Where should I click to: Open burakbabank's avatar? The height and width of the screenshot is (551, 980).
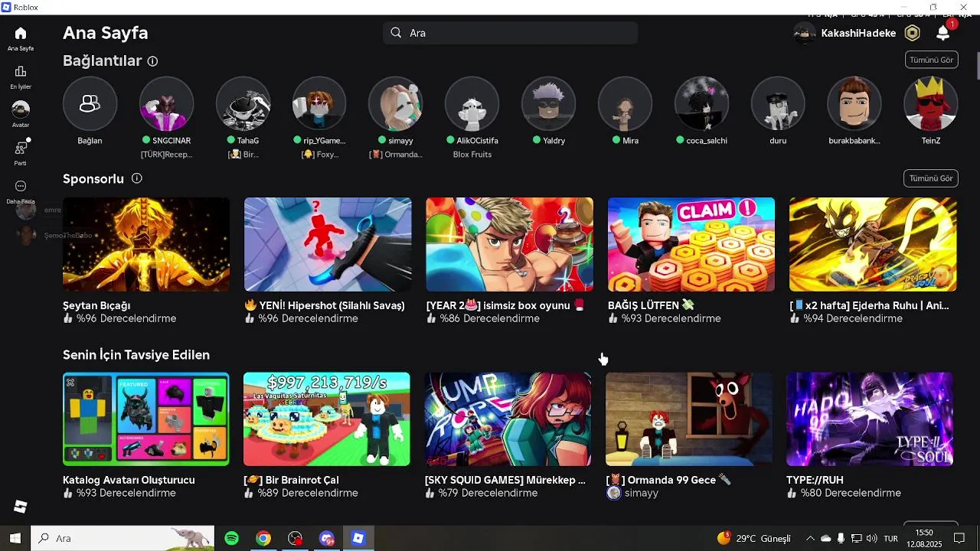pos(854,103)
